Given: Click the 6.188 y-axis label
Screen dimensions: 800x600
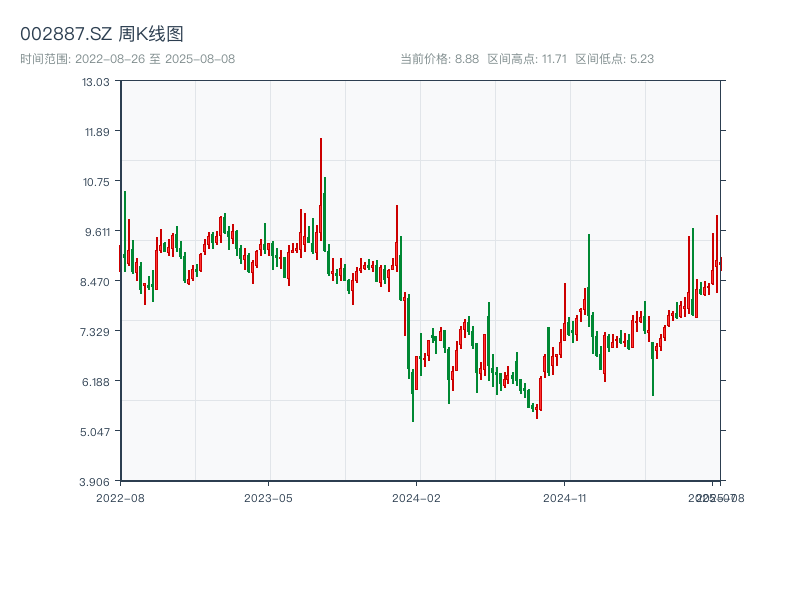Looking at the screenshot, I should click(96, 381).
